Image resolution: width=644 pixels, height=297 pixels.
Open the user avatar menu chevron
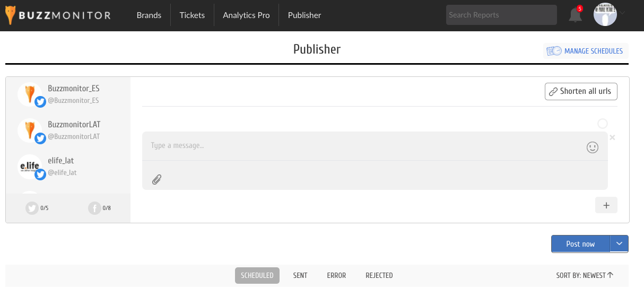coord(623,13)
